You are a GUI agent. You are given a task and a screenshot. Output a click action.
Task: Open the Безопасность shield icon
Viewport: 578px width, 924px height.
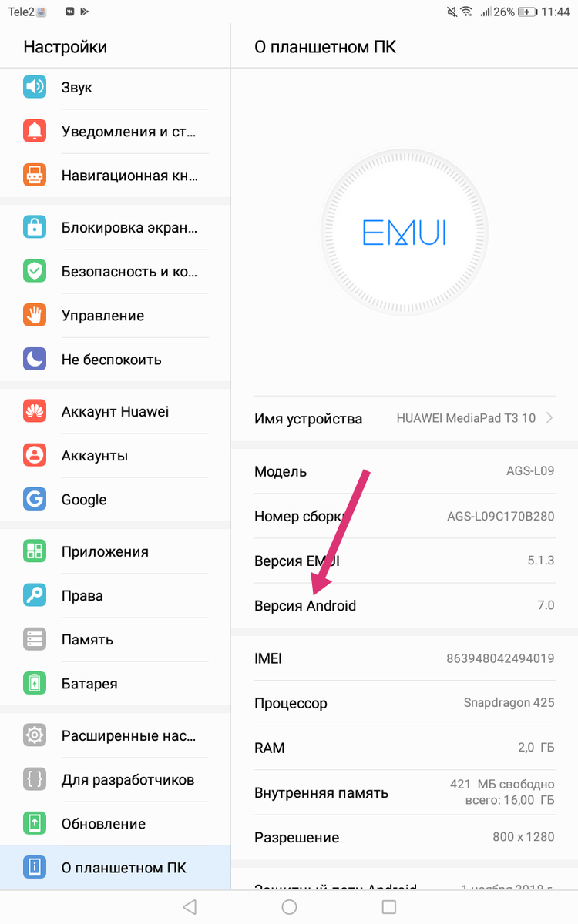coord(35,271)
